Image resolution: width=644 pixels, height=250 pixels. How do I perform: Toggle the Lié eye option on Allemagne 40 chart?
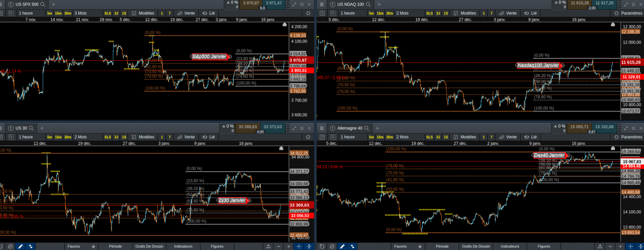tap(531, 137)
